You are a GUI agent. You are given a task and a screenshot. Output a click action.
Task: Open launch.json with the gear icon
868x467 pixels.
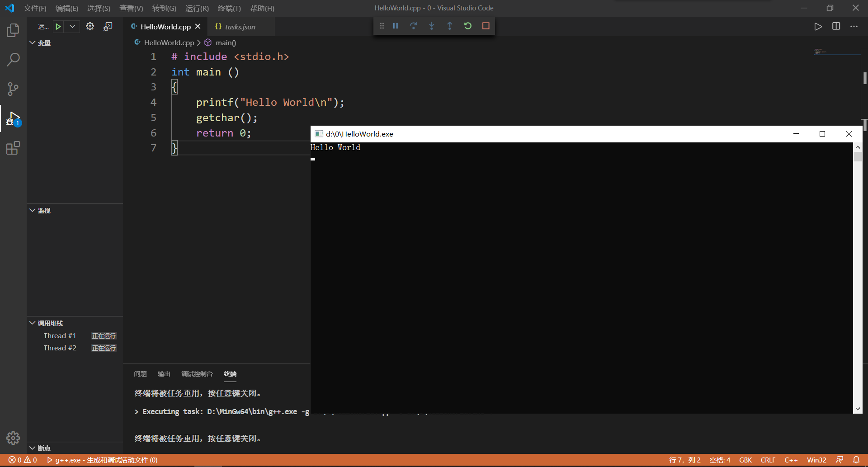(90, 27)
